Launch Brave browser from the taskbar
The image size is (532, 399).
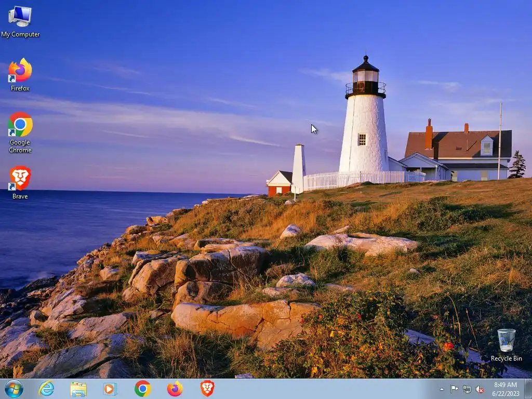tap(207, 389)
